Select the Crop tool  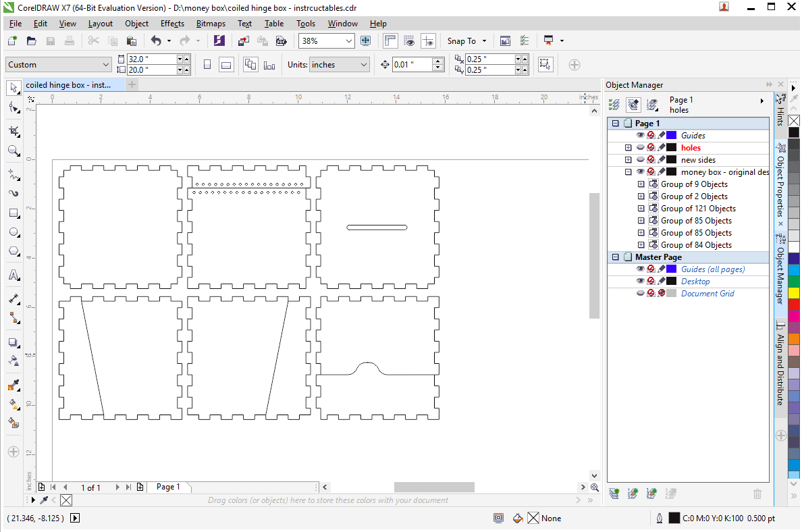pos(14,131)
